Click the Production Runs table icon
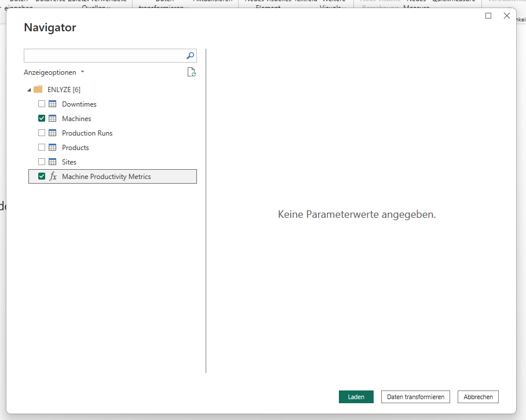 pos(53,133)
